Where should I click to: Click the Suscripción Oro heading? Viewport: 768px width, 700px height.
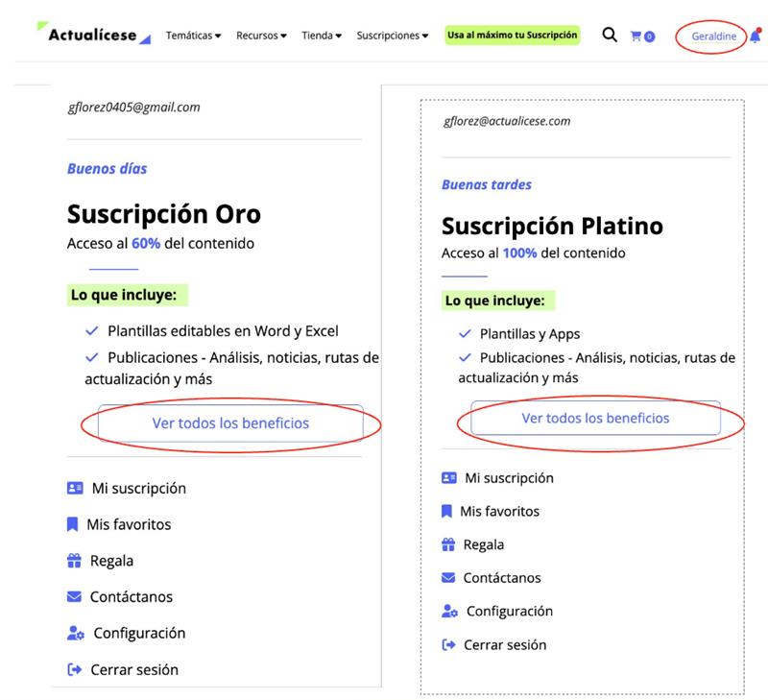tap(163, 214)
